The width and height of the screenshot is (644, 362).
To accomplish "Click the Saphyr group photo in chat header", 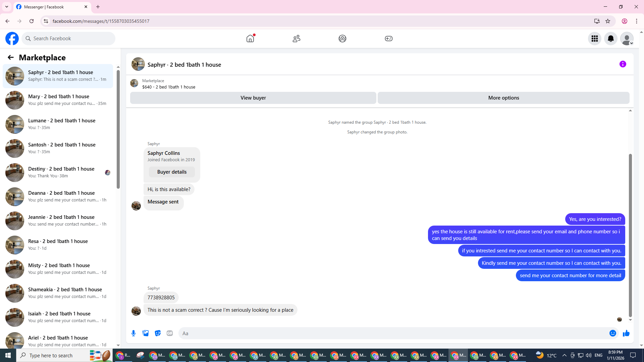I will 138,64.
